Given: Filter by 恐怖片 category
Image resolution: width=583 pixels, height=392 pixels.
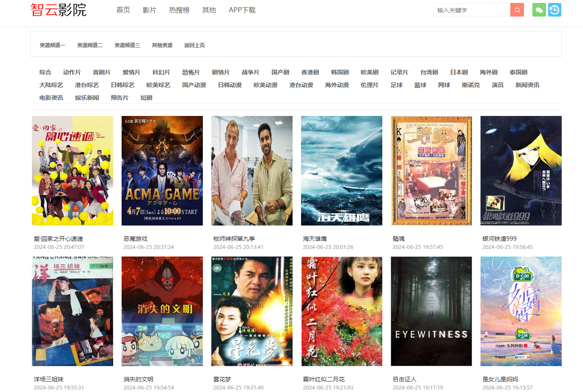Looking at the screenshot, I should point(191,72).
